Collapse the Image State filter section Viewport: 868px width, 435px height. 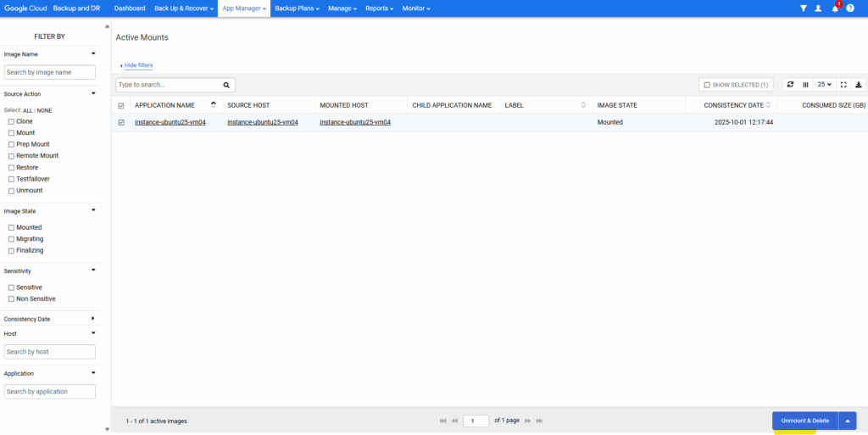pos(93,210)
